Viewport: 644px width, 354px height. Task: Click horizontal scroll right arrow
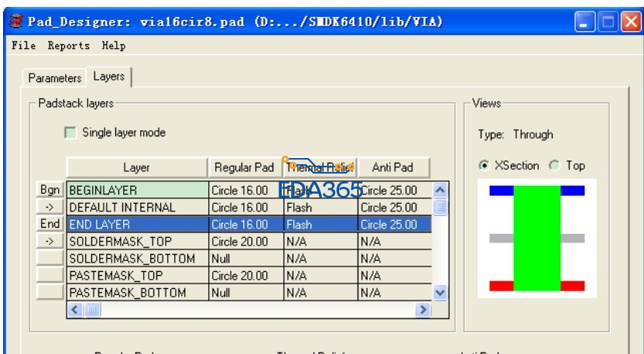(x=422, y=309)
